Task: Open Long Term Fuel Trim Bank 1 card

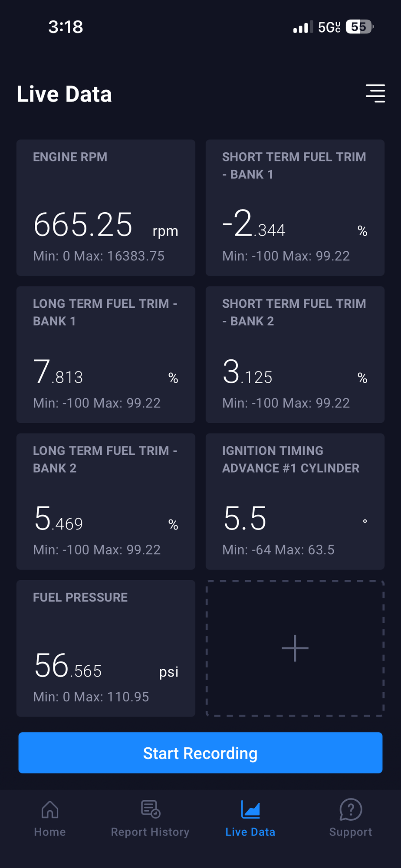Action: pos(106,355)
